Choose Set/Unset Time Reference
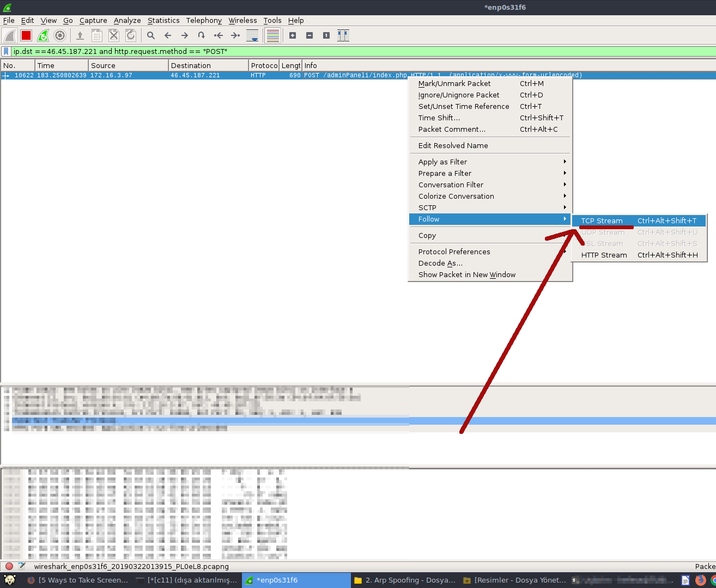 [490, 106]
